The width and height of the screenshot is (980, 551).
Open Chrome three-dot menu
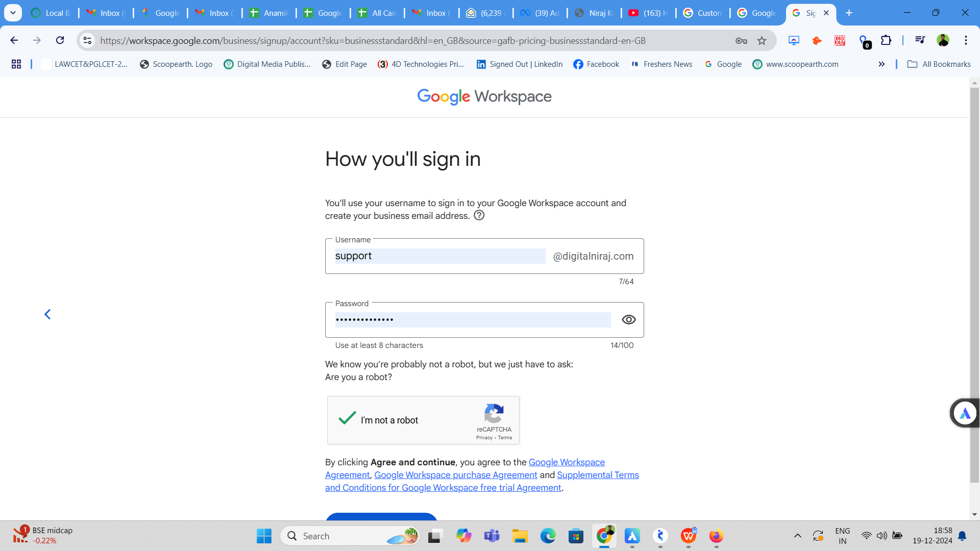click(966, 40)
